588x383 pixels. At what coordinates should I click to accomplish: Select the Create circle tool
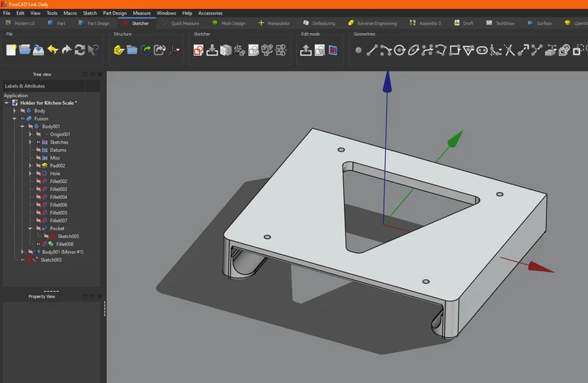[x=400, y=50]
